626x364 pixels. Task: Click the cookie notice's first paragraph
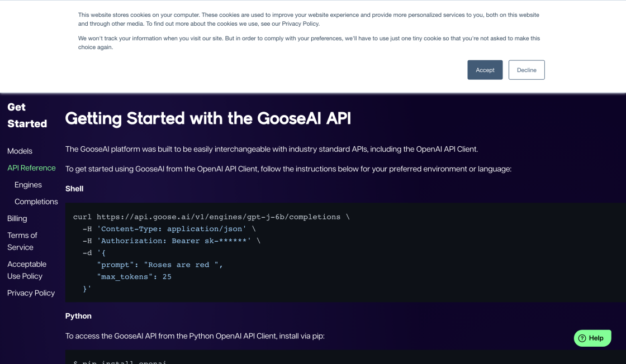307,19
